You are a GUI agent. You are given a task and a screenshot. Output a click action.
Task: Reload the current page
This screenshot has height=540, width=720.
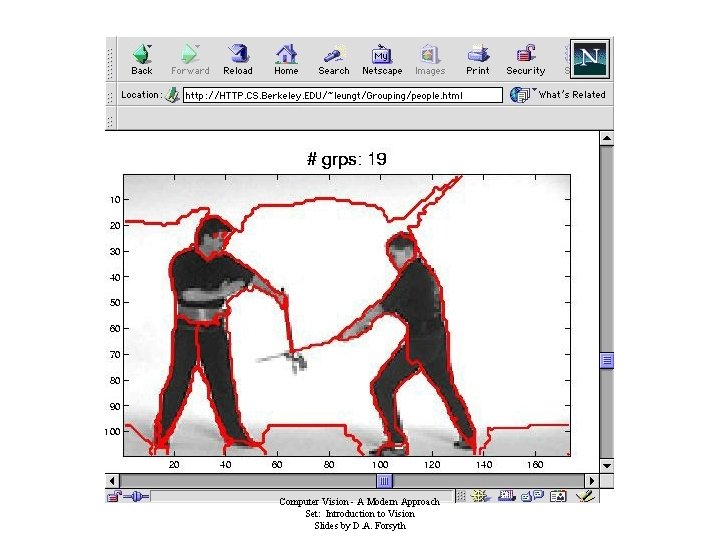(x=238, y=60)
